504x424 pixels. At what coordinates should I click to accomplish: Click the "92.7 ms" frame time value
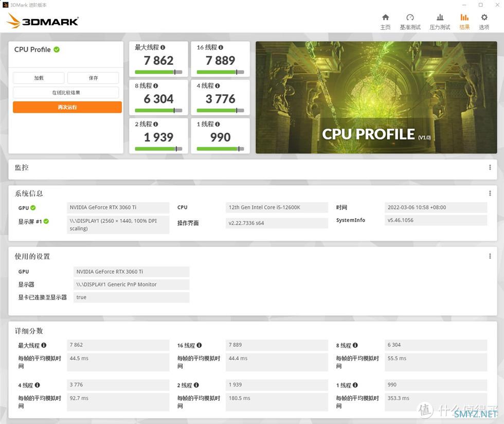(x=118, y=402)
